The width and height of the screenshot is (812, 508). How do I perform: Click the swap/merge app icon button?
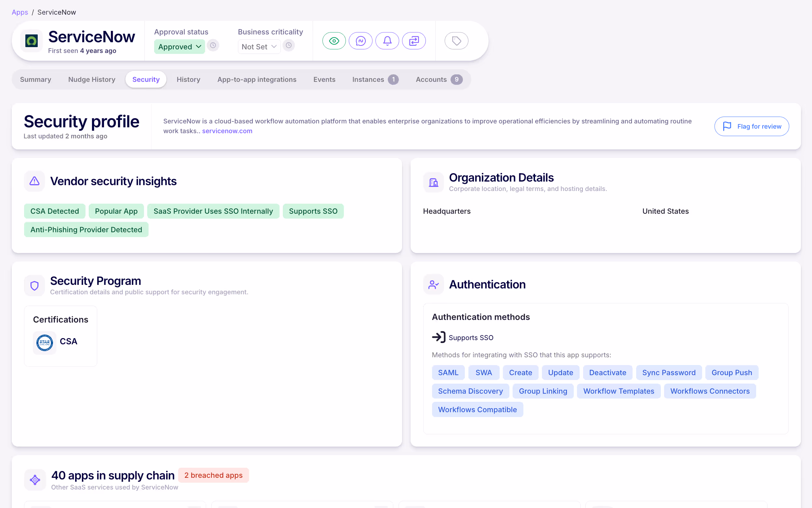(414, 41)
